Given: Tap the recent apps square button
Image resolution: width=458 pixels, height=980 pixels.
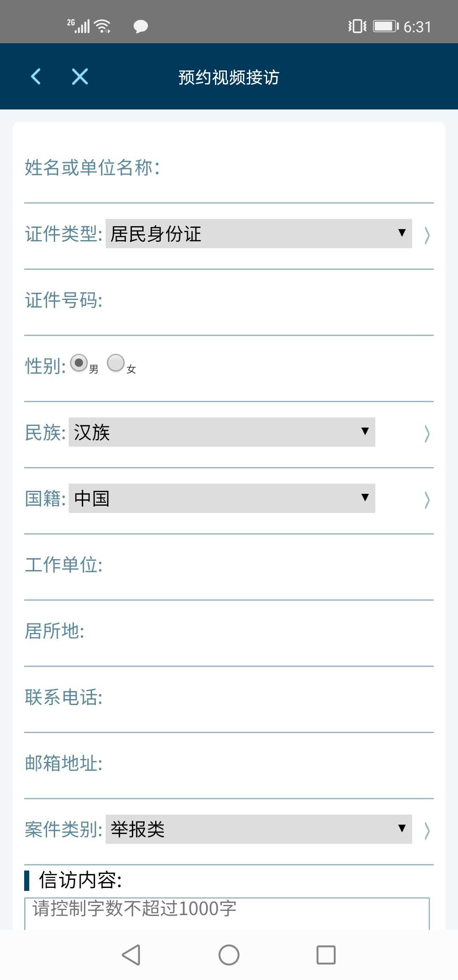Looking at the screenshot, I should coord(326,955).
